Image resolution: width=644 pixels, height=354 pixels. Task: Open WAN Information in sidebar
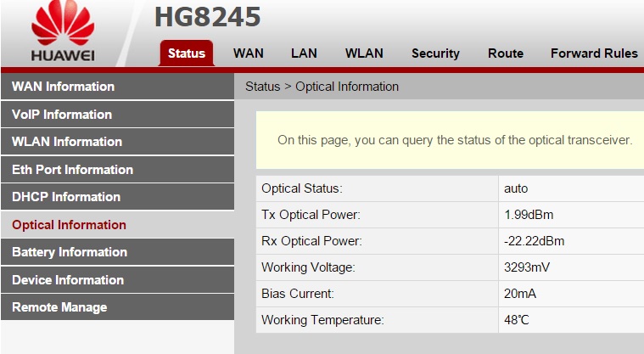point(63,87)
